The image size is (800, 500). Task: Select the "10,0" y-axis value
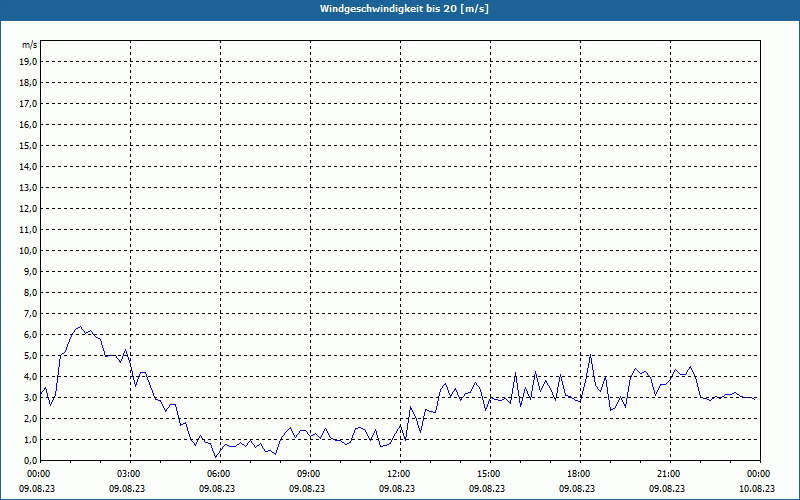(x=29, y=251)
